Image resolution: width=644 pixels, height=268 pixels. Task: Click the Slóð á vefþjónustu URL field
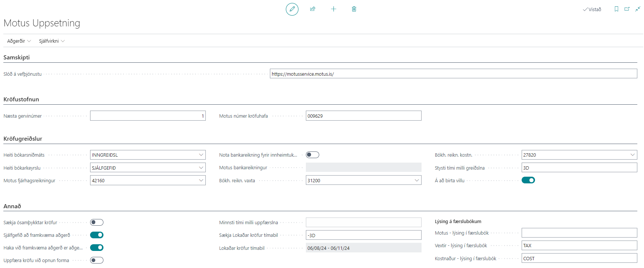click(x=453, y=74)
